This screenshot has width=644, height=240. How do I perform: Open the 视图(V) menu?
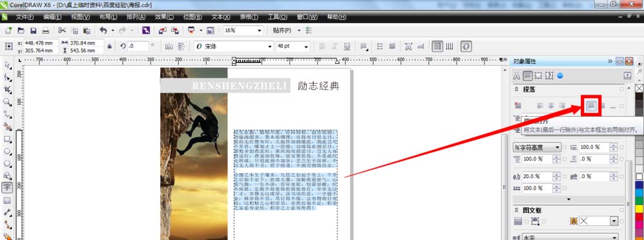point(80,17)
